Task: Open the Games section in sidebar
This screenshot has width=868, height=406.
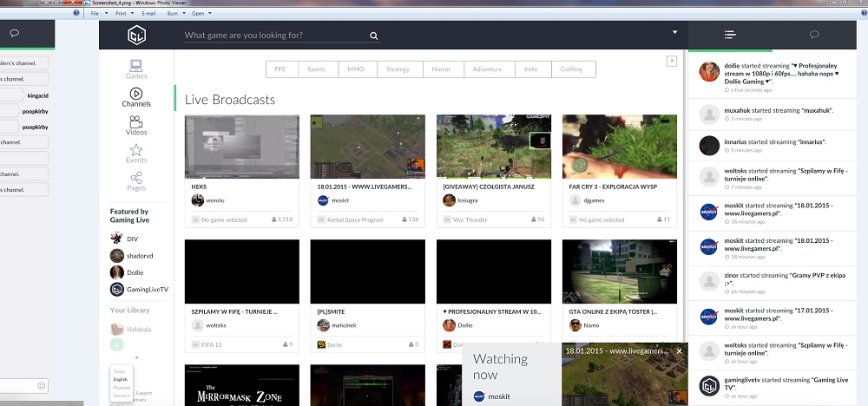Action: 136,69
